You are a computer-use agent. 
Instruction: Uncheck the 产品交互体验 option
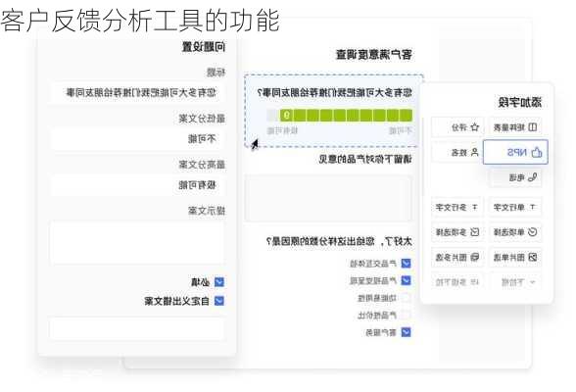point(406,264)
